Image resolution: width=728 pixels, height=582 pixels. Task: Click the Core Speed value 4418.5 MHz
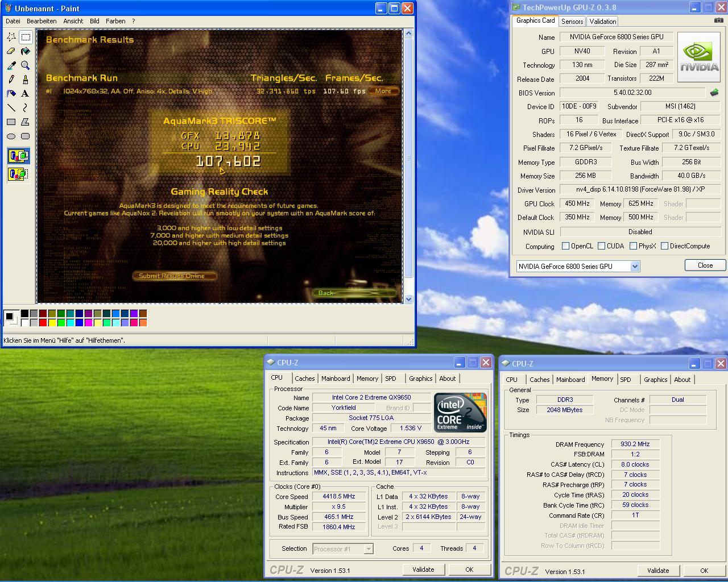pos(339,496)
